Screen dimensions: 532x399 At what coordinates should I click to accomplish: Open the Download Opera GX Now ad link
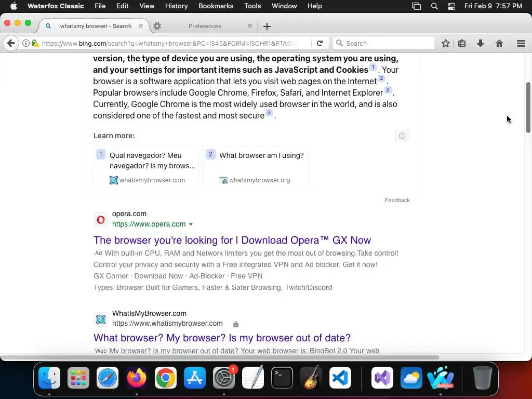pos(232,240)
